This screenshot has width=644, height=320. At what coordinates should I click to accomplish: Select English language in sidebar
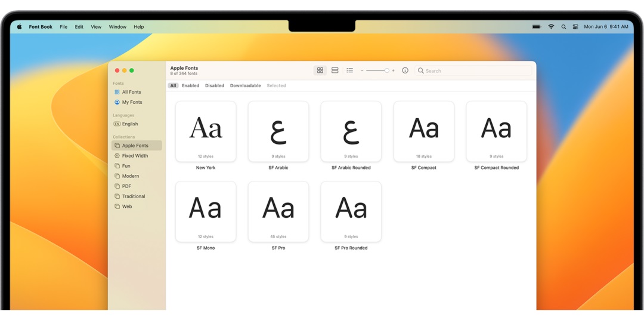[137, 124]
